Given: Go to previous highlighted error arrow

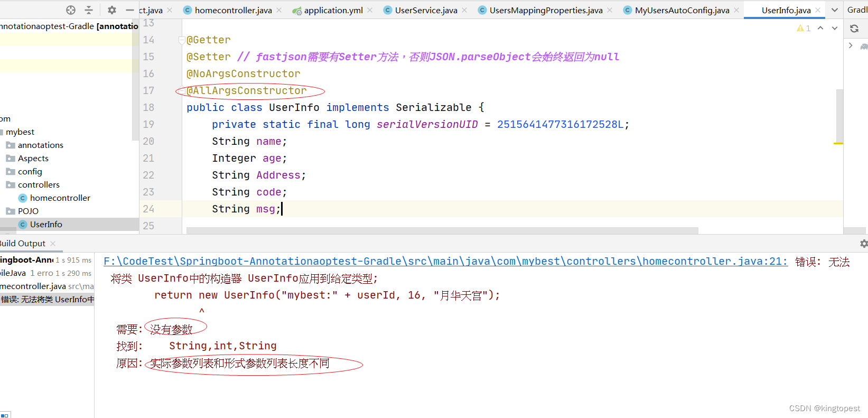Looking at the screenshot, I should tap(820, 28).
